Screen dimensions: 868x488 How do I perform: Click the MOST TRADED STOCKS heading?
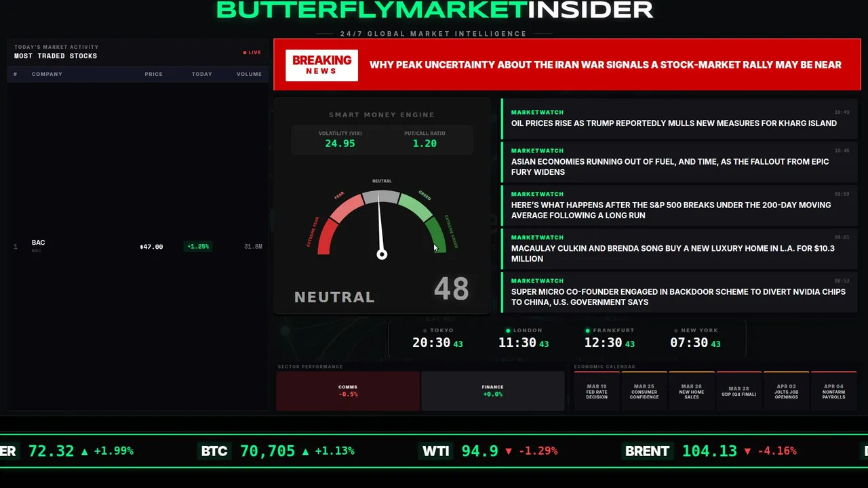(56, 56)
